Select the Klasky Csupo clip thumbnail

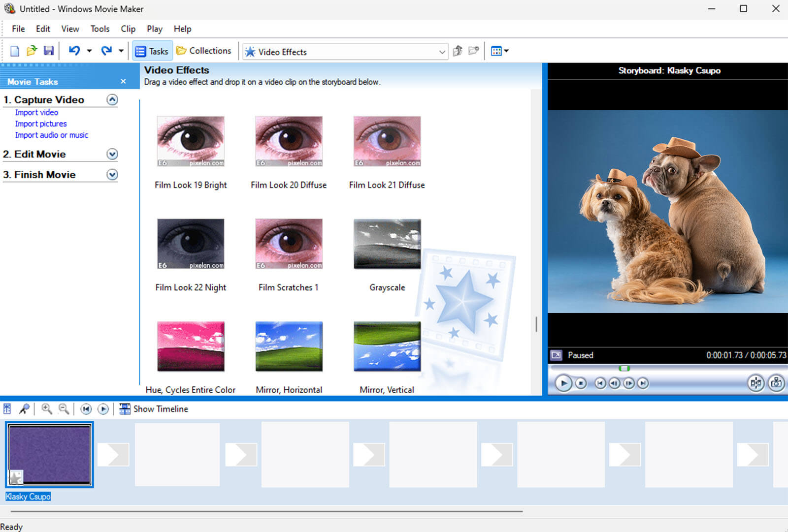pos(49,454)
